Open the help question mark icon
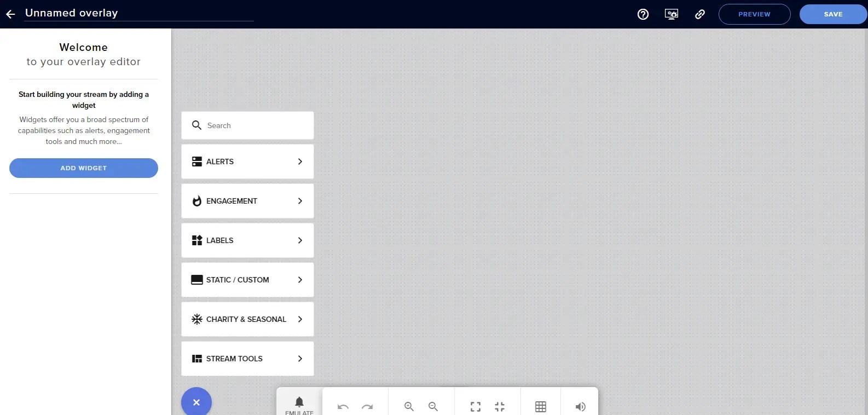This screenshot has width=868, height=415. coord(643,14)
